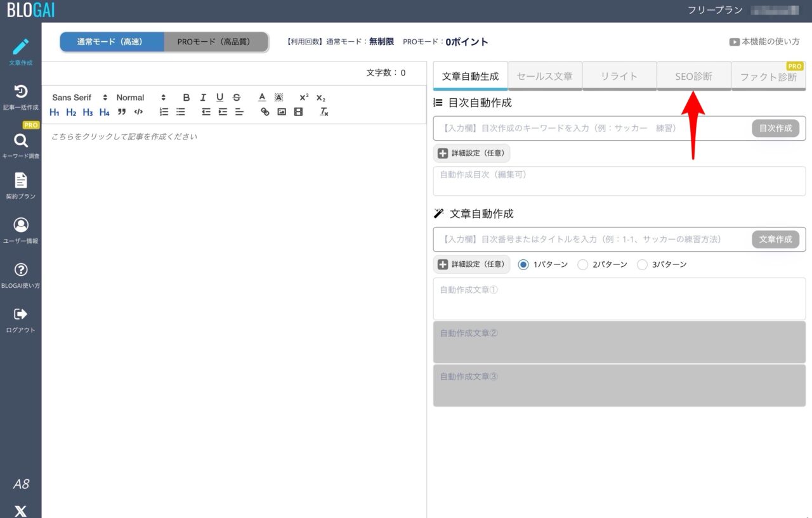This screenshot has height=518, width=812.
Task: Select the 文章作成 pencil icon in sidebar
Action: [x=21, y=46]
